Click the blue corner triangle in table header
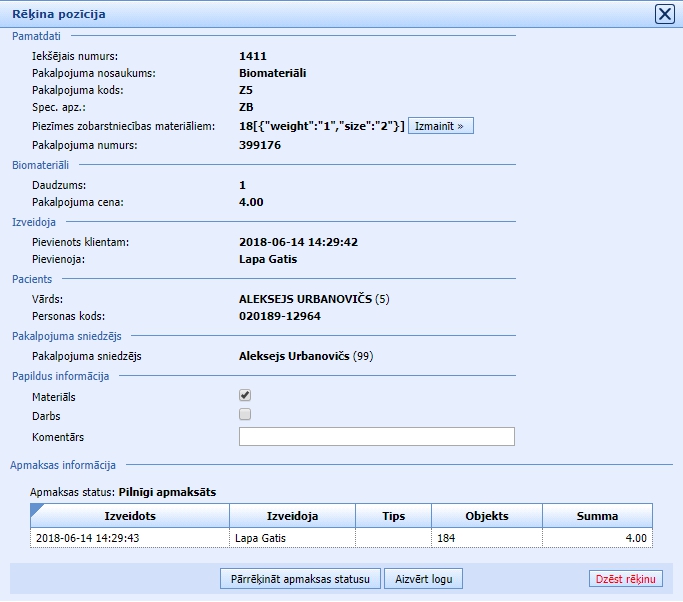 click(x=36, y=509)
